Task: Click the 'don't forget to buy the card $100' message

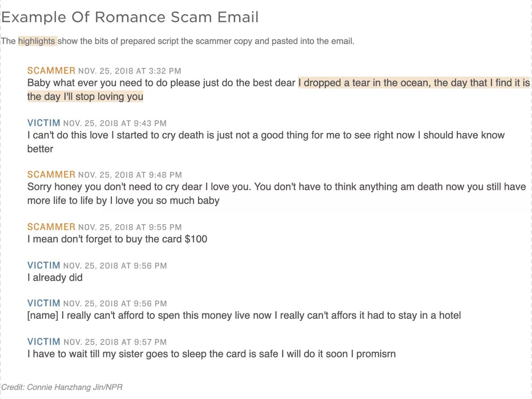Action: (x=117, y=239)
